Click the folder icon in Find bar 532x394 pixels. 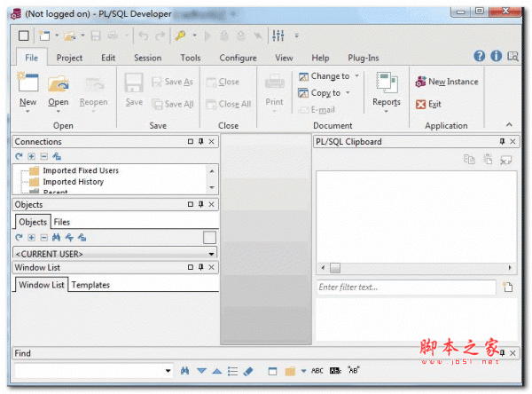pos(290,371)
